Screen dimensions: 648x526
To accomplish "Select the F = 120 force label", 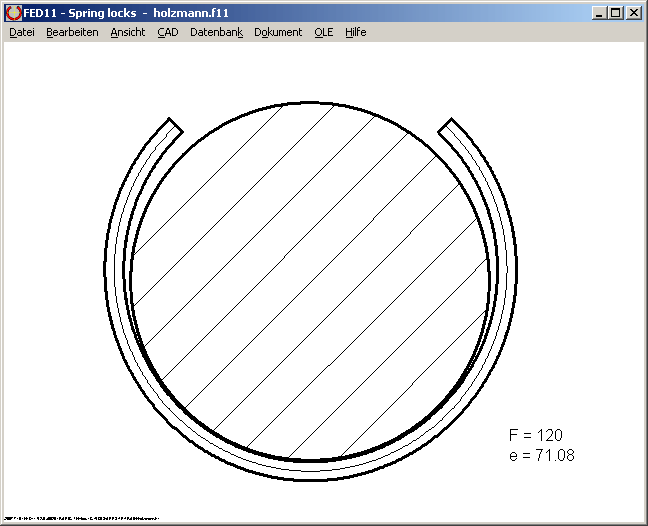I will [535, 435].
